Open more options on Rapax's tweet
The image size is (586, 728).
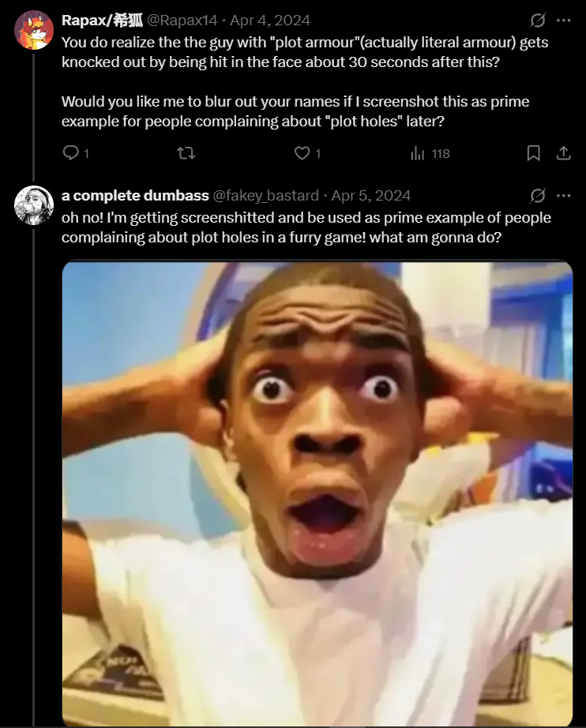pos(563,20)
